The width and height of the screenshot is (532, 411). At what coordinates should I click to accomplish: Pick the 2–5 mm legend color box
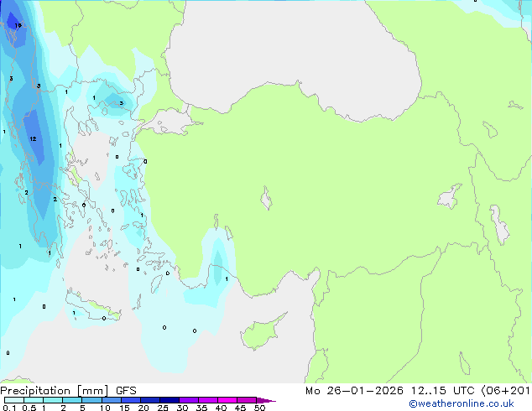72,400
